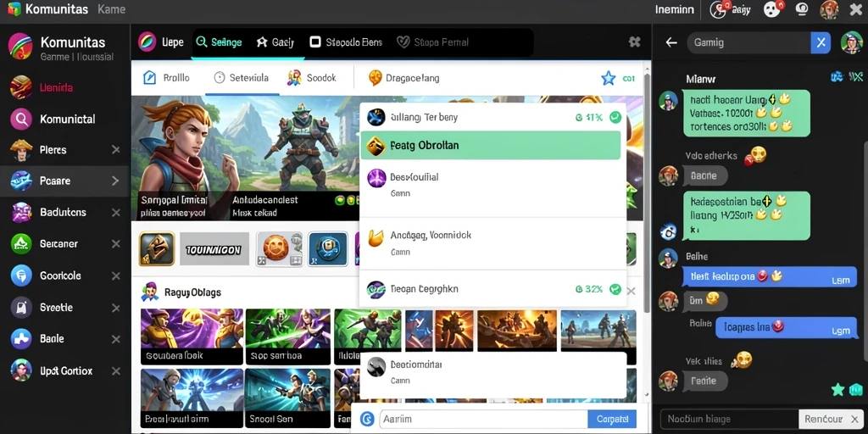This screenshot has width=868, height=434.
Task: Click the back arrow in the chat panel
Action: 671,42
